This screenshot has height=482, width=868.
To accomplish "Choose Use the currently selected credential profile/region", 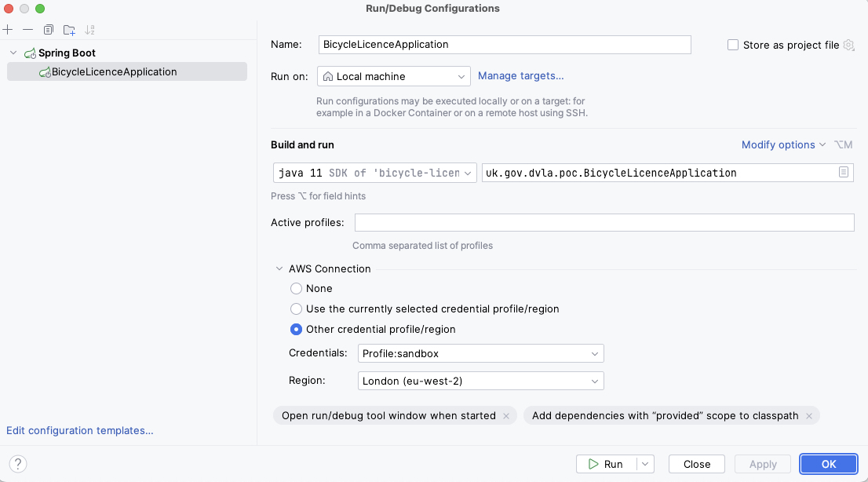I will (x=296, y=309).
